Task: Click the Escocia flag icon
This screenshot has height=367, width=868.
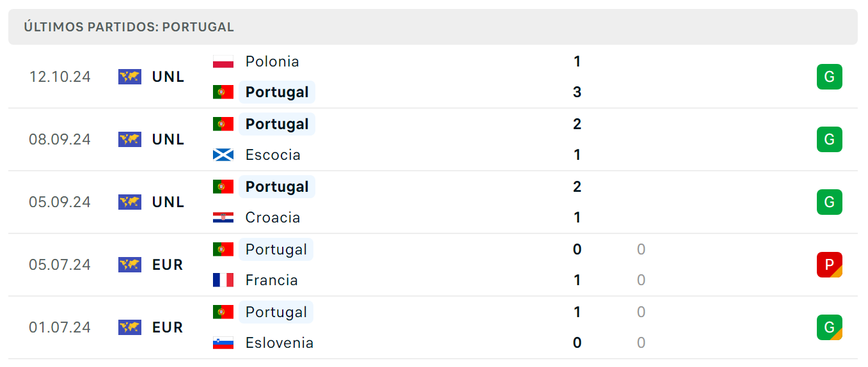Action: pyautogui.click(x=223, y=155)
